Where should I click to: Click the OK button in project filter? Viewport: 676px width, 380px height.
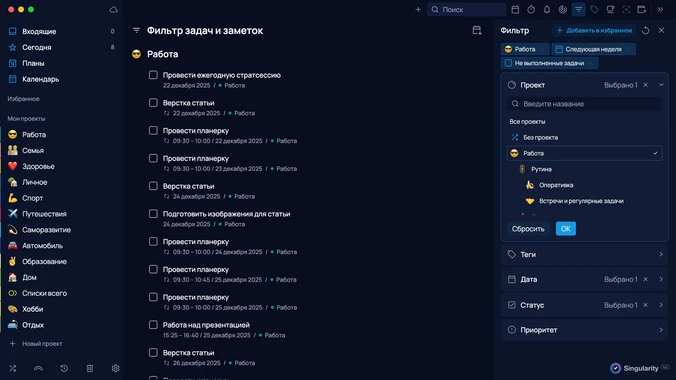click(x=566, y=229)
